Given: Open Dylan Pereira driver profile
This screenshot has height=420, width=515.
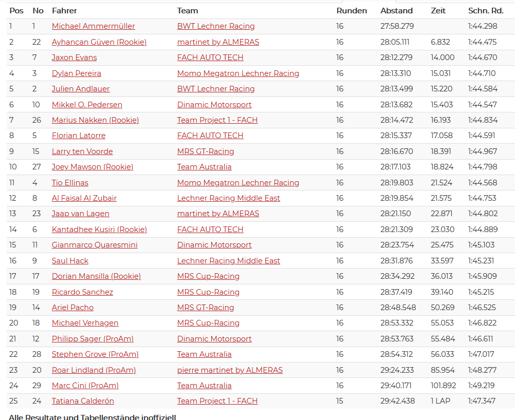Looking at the screenshot, I should (x=77, y=73).
